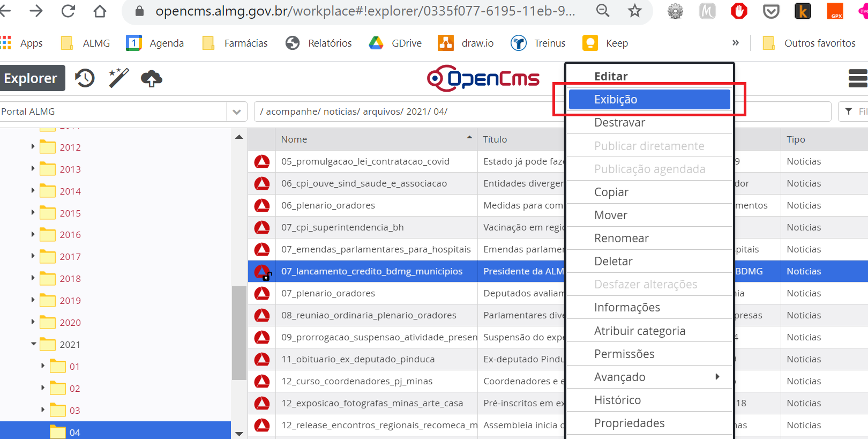Click the browser bookmark star icon
This screenshot has width=868, height=439.
point(634,11)
